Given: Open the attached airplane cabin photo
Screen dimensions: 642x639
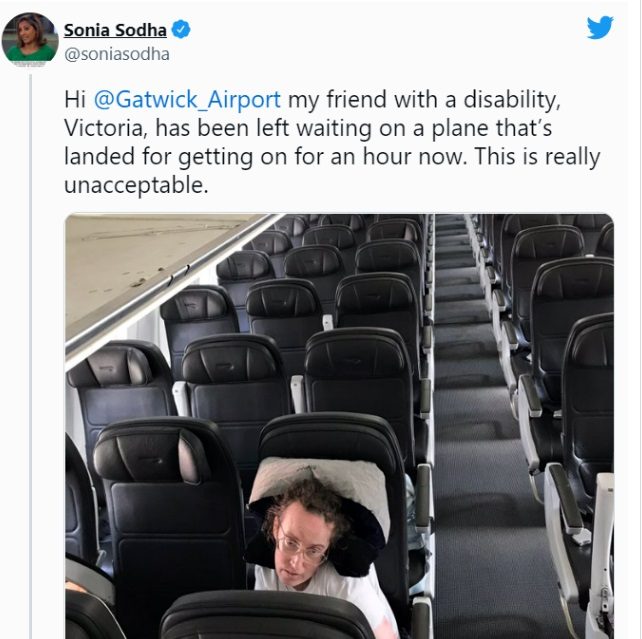Looking at the screenshot, I should pyautogui.click(x=339, y=426).
